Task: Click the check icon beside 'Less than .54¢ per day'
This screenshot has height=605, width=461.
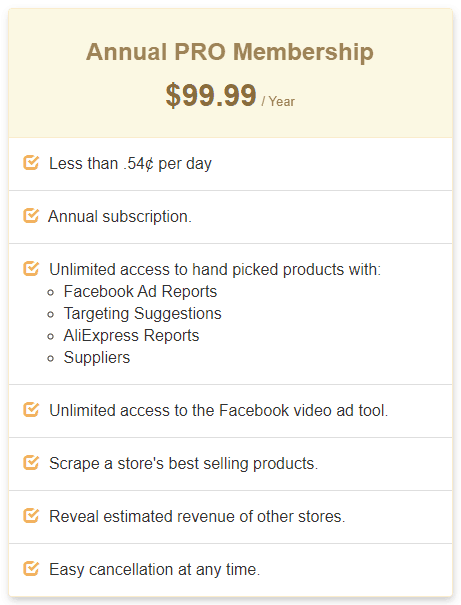Action: (x=31, y=162)
